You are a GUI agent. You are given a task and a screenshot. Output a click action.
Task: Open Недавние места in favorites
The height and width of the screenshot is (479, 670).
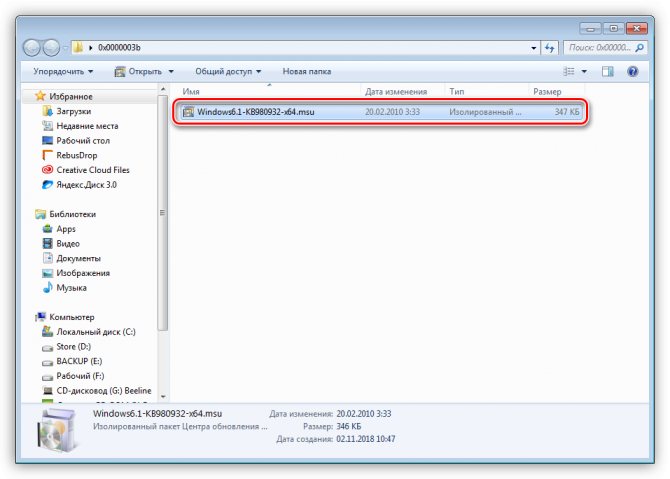pos(87,126)
